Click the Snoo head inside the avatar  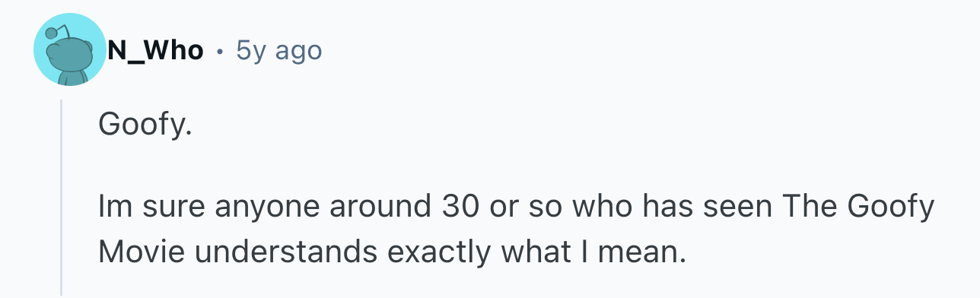(x=69, y=52)
